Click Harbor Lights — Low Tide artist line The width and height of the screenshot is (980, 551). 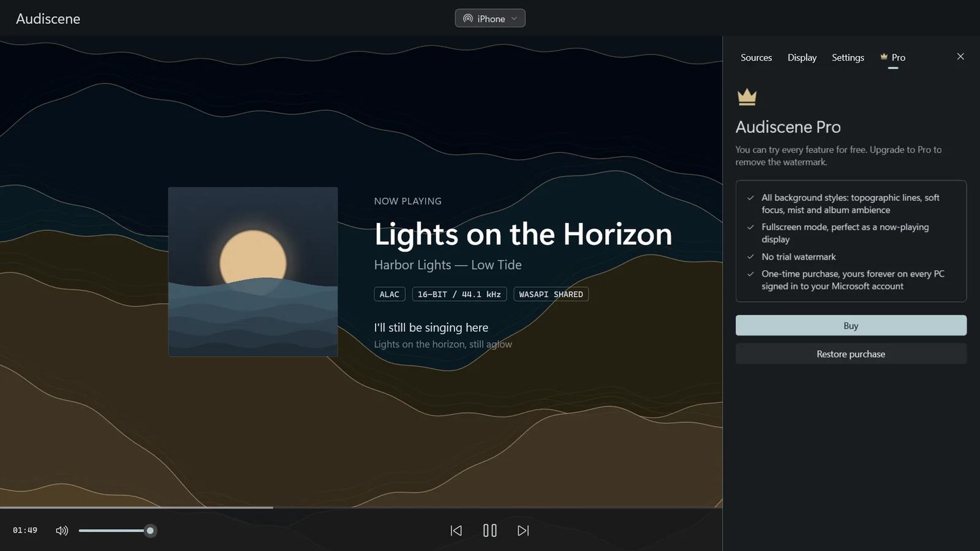(448, 265)
